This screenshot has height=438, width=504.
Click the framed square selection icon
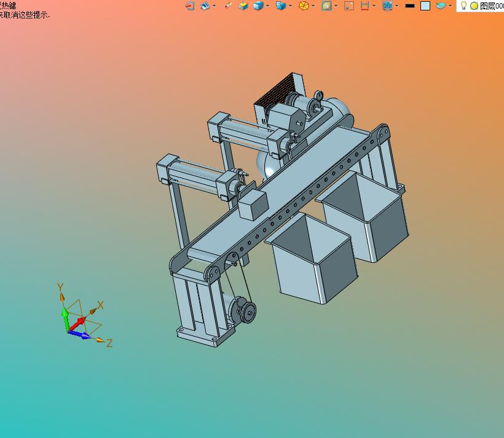(x=326, y=6)
